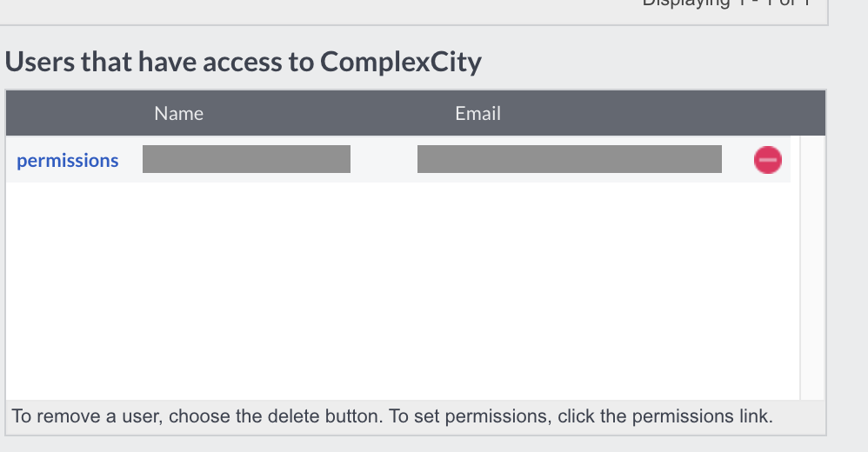Image resolution: width=868 pixels, height=452 pixels.
Task: Select the redacted name cell in the user row
Action: pos(246,160)
